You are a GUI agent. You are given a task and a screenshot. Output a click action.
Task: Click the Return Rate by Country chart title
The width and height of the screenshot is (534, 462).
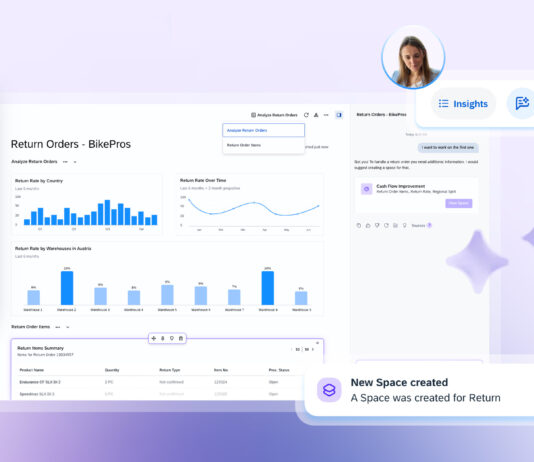[39, 181]
